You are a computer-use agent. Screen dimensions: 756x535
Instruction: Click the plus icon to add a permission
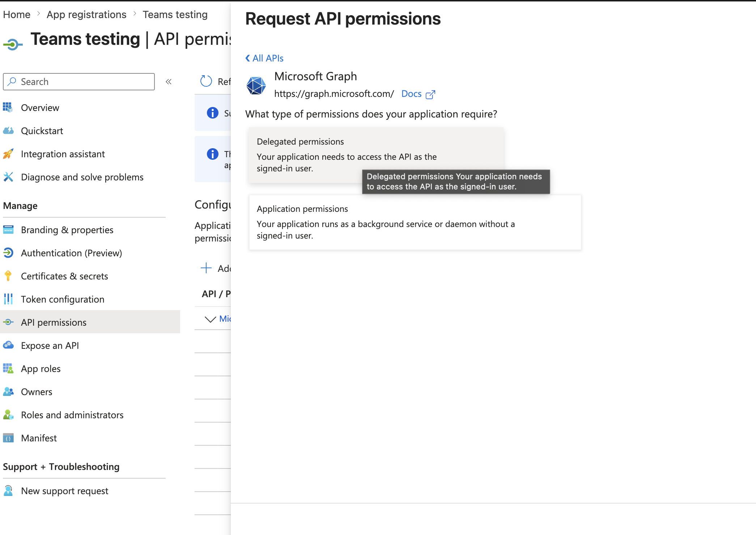coord(206,268)
